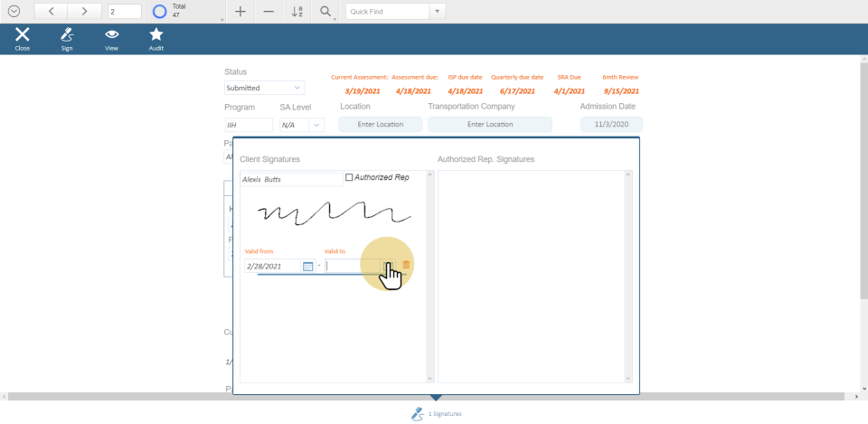The height and width of the screenshot is (424, 868).
Task: Expand the Quick Find dropdown arrow
Action: [439, 12]
